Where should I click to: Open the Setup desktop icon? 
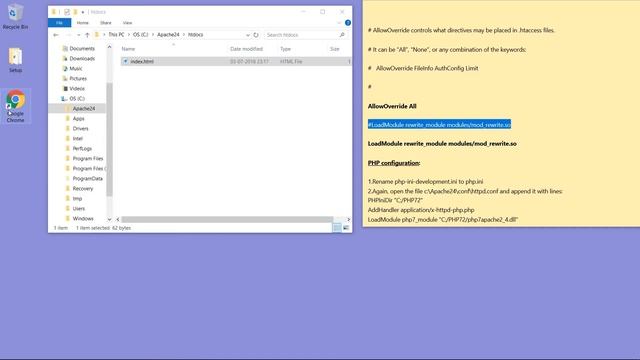tap(15, 60)
